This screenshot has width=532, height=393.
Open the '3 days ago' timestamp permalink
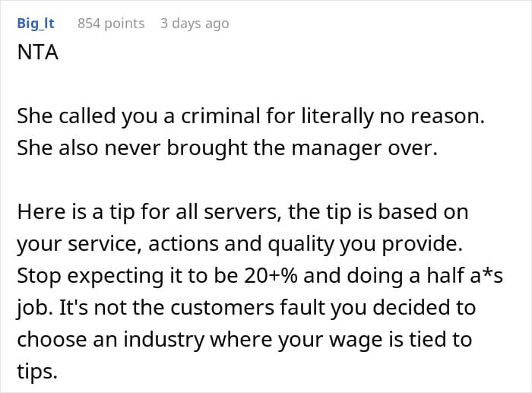point(195,24)
